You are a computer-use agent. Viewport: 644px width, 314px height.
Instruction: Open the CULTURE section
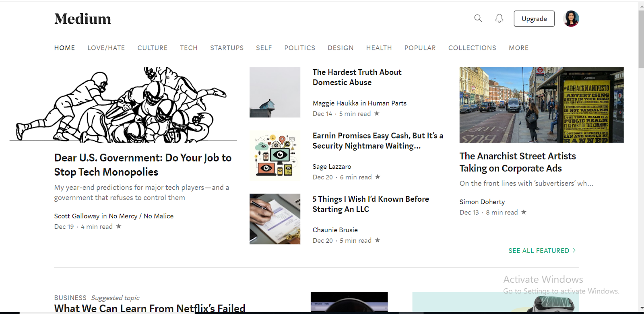tap(153, 48)
